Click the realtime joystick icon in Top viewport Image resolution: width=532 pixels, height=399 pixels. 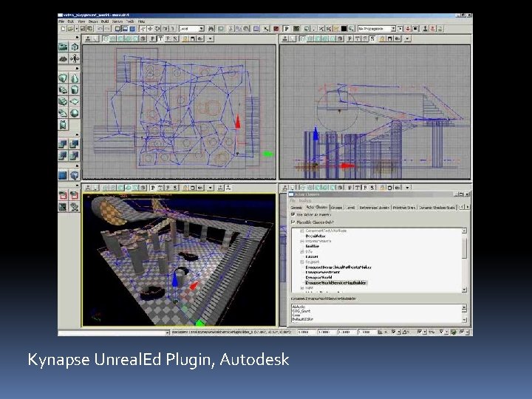[x=88, y=38]
